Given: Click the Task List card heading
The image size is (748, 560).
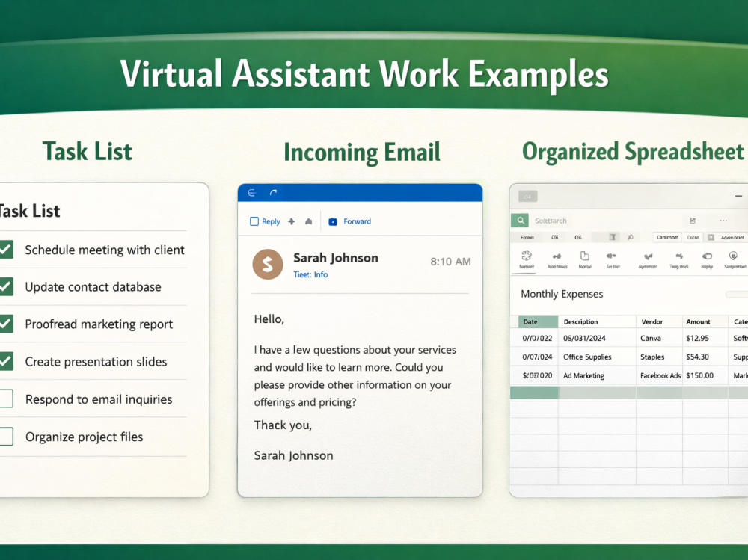Looking at the screenshot, I should pyautogui.click(x=30, y=211).
